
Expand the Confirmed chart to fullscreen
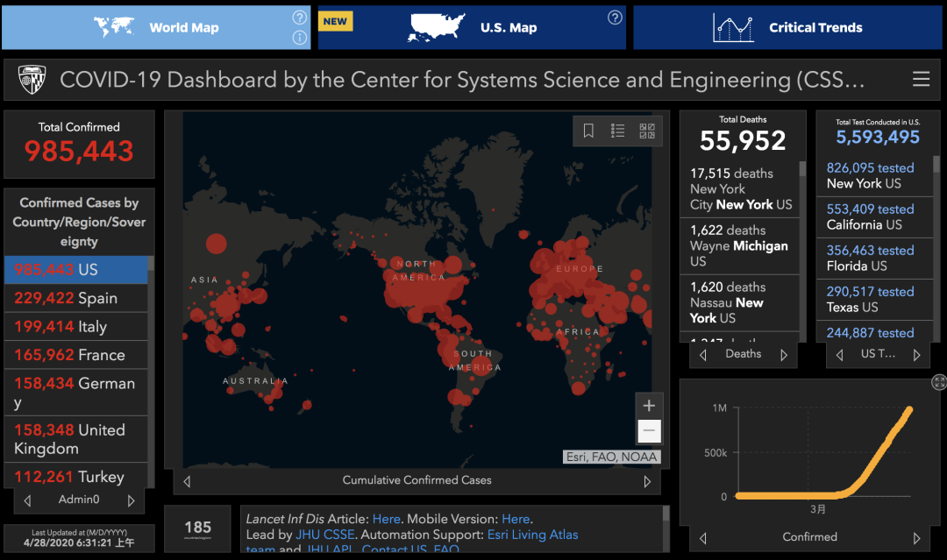click(x=939, y=382)
